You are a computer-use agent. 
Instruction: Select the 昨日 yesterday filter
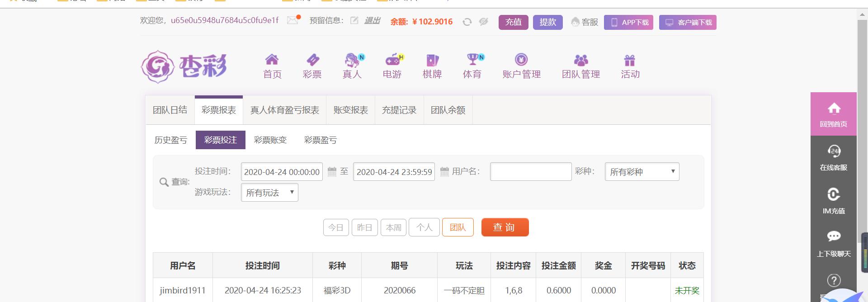click(364, 227)
